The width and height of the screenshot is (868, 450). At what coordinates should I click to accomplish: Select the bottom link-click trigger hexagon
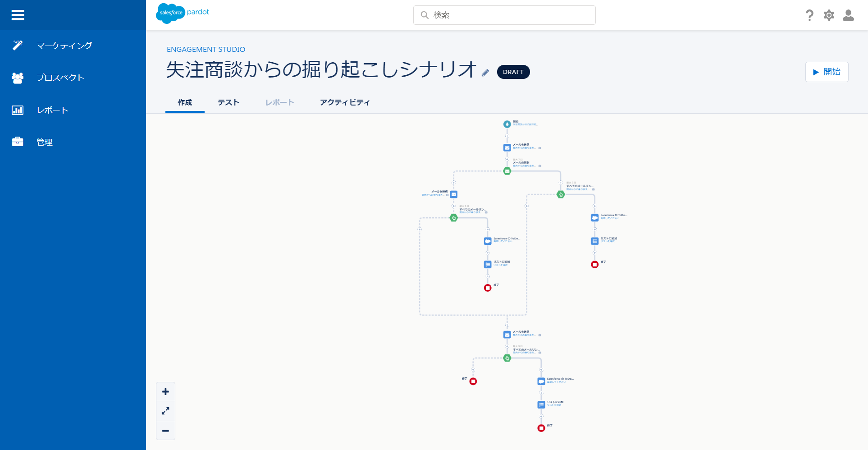coord(507,358)
